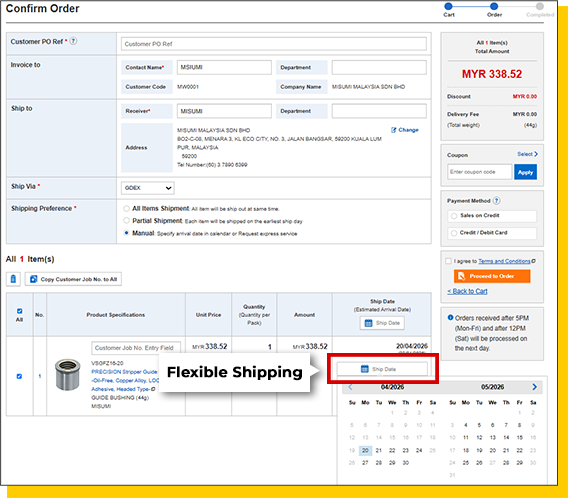Viewport: 568px width, 498px height.
Task: Select Partial Shipment radio option
Action: [126, 221]
